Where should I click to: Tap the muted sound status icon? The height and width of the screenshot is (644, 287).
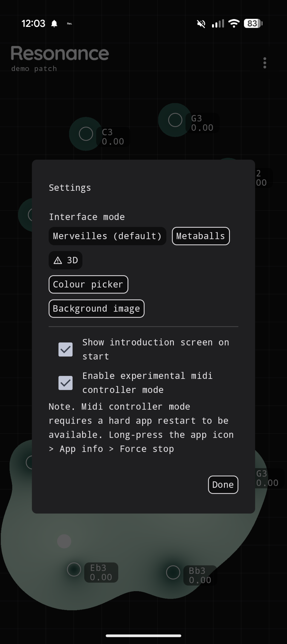(201, 24)
